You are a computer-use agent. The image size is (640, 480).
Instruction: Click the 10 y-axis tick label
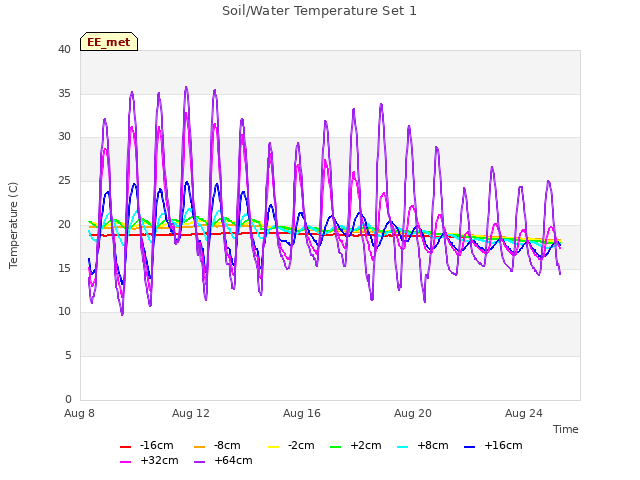(64, 312)
